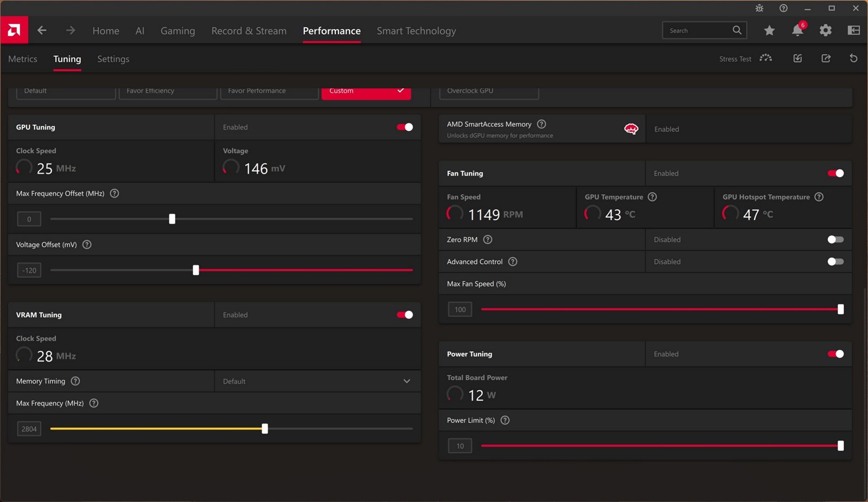Toggle the sidebar panel icon
The image size is (868, 502).
click(x=854, y=30)
